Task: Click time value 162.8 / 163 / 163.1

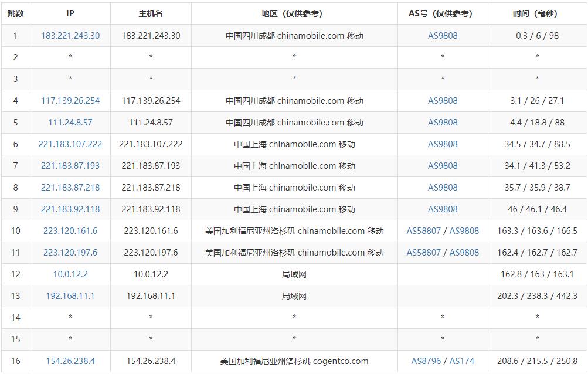Action: coord(537,274)
